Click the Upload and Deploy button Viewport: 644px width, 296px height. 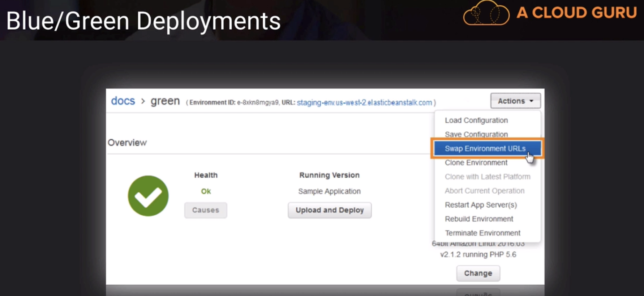click(x=330, y=210)
